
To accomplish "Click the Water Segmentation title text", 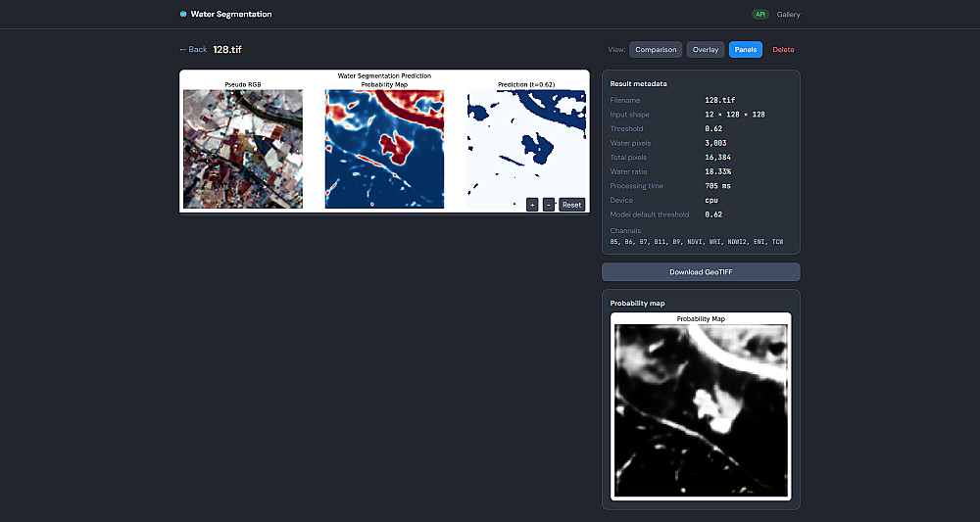I will pyautogui.click(x=231, y=14).
